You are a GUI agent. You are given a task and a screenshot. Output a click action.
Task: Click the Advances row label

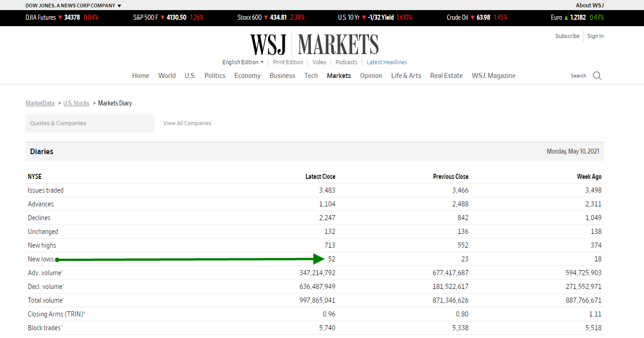(41, 204)
